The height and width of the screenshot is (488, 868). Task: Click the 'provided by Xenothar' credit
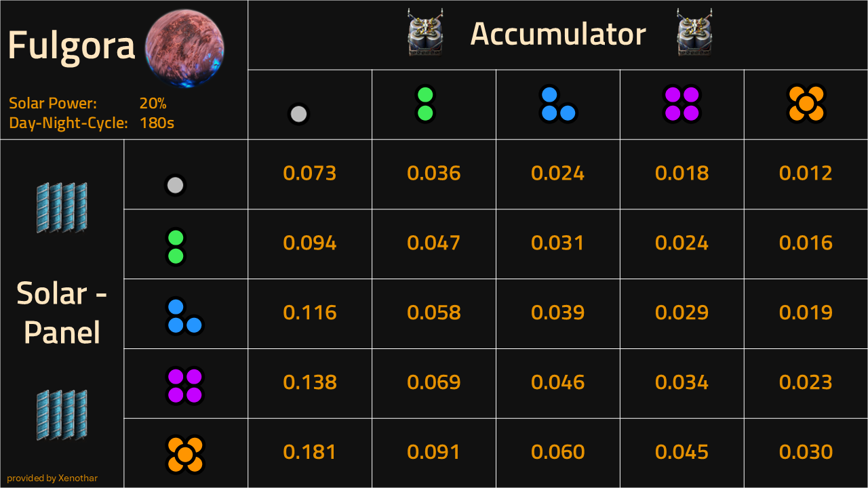point(52,479)
